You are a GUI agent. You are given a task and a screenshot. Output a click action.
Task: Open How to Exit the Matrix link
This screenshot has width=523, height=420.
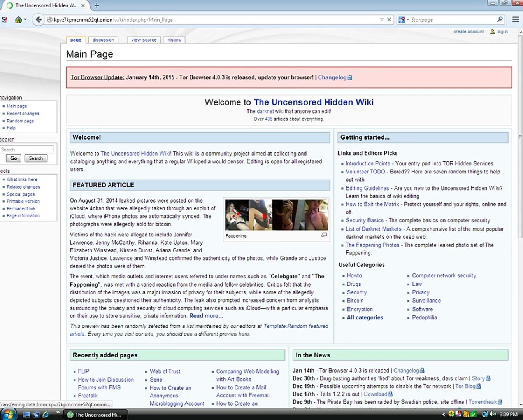[372, 204]
